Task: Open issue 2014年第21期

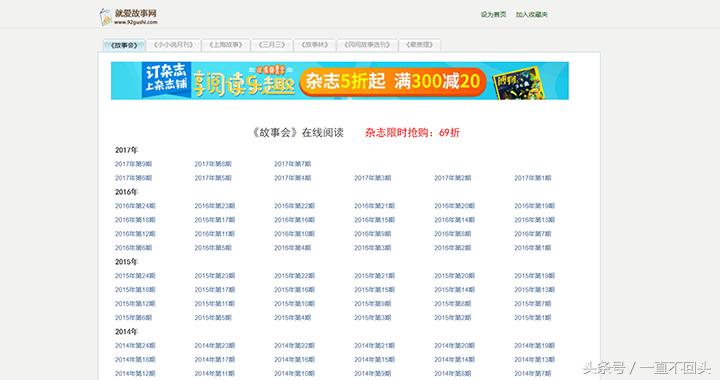Action: (x=374, y=346)
